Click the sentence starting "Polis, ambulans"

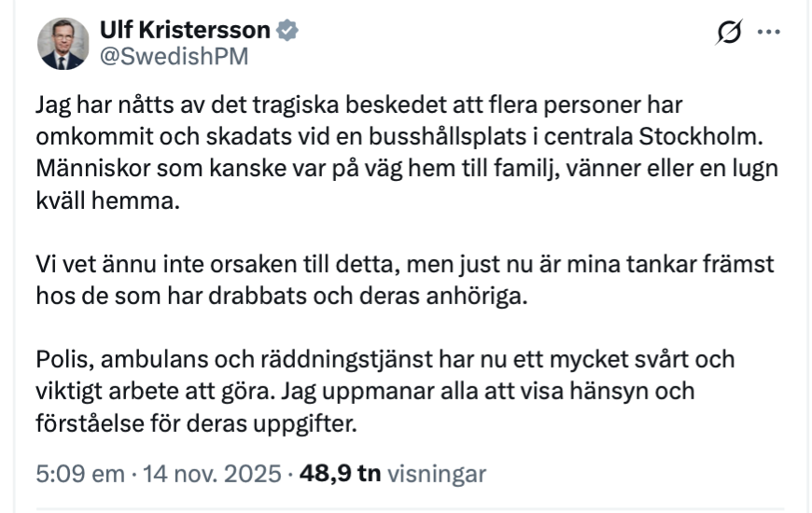coord(383,357)
